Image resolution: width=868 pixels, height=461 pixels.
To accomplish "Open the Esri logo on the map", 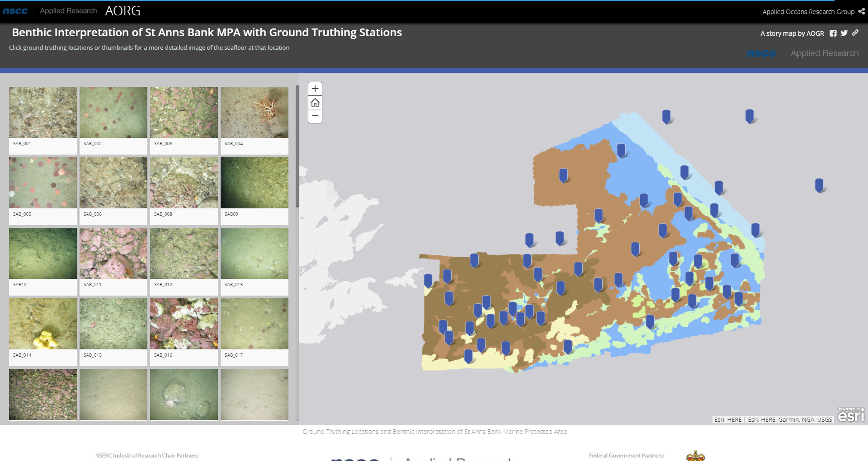I will coord(851,415).
